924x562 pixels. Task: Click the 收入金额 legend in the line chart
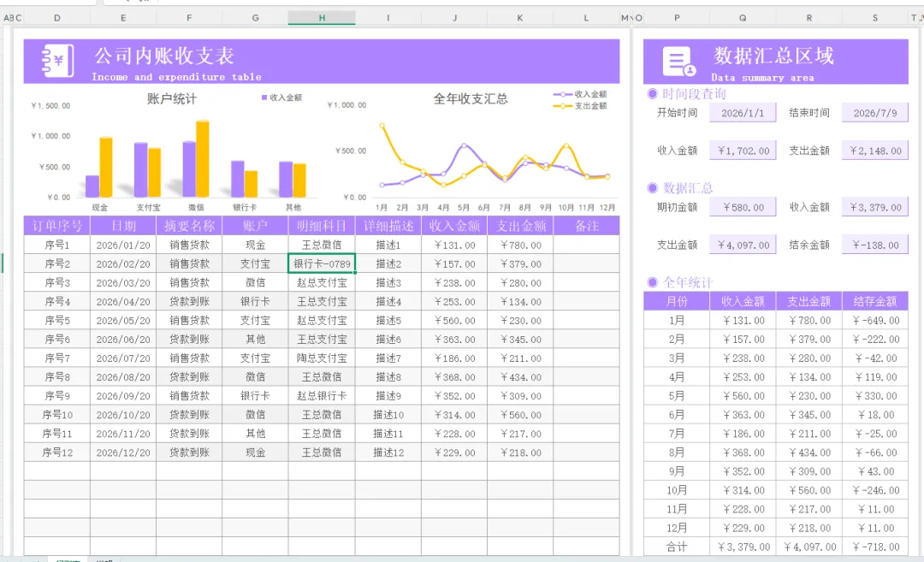(x=580, y=94)
